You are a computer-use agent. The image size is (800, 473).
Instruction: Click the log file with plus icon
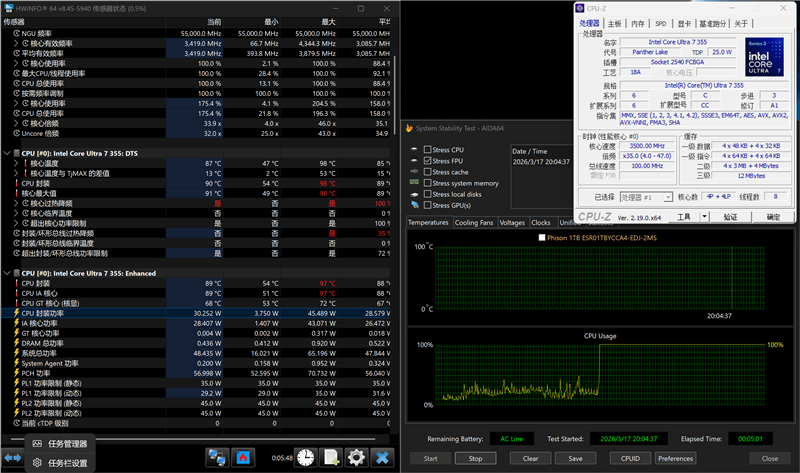[x=331, y=457]
